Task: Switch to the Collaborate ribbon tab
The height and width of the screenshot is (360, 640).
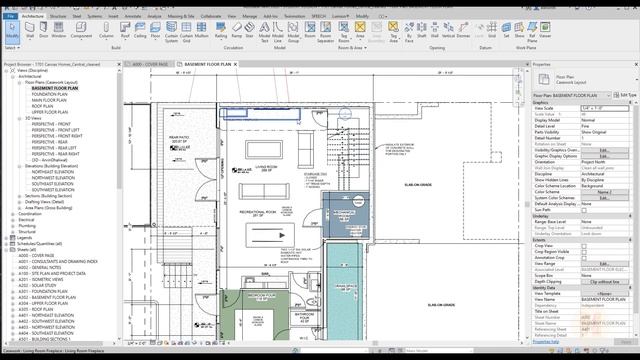Action: 211,16
